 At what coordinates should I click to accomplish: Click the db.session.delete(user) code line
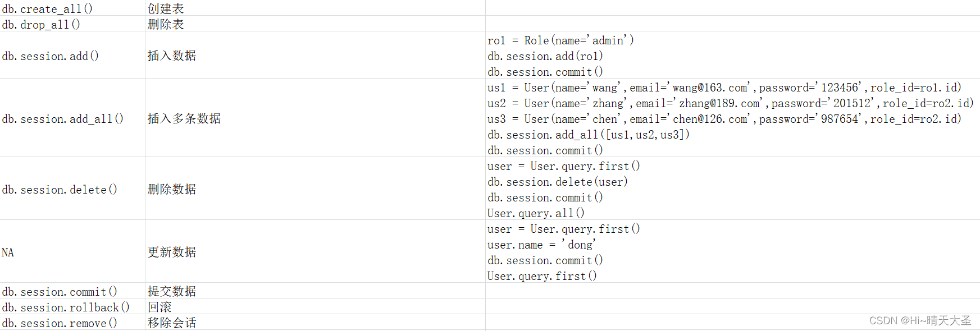pyautogui.click(x=558, y=182)
